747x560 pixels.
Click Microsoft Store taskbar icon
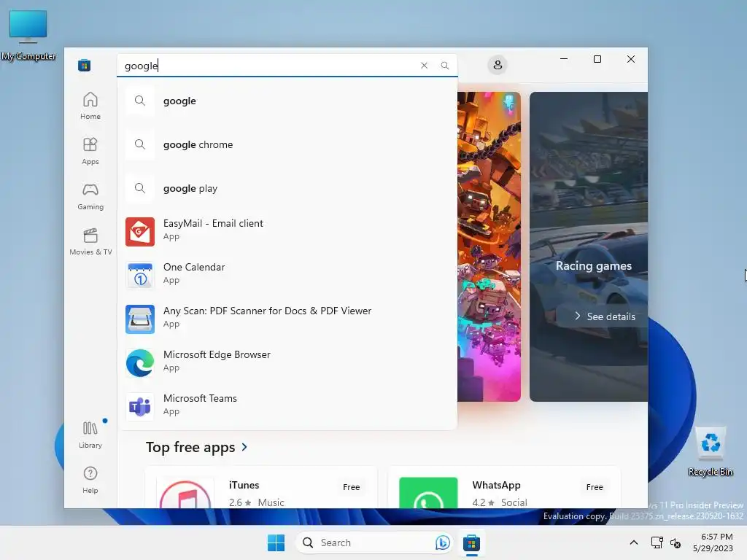(471, 542)
